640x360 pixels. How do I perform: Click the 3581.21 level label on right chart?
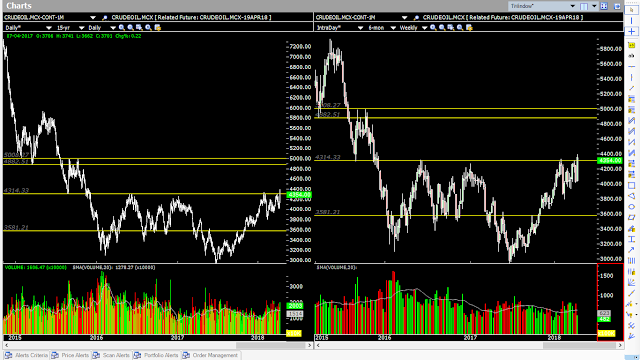click(x=327, y=212)
